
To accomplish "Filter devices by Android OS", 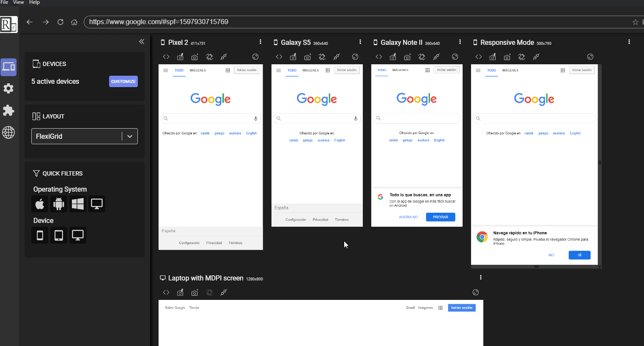I will (59, 204).
